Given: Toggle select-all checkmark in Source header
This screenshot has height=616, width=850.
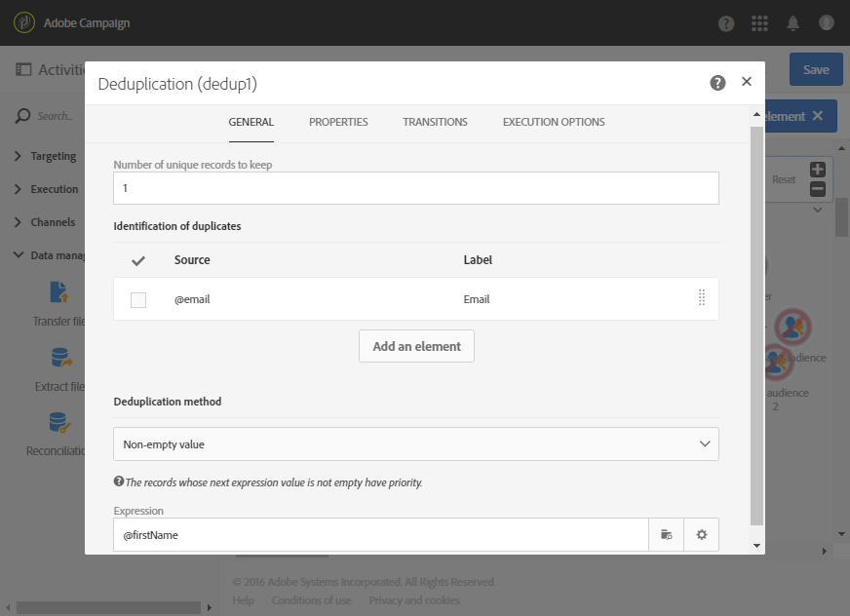Looking at the screenshot, I should [x=138, y=260].
